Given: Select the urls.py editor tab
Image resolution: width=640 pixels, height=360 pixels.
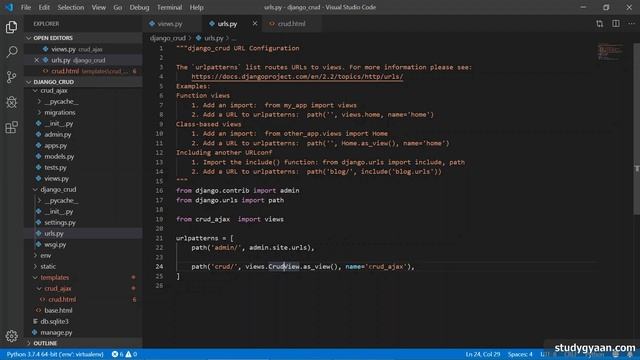Looking at the screenshot, I should coord(227,24).
